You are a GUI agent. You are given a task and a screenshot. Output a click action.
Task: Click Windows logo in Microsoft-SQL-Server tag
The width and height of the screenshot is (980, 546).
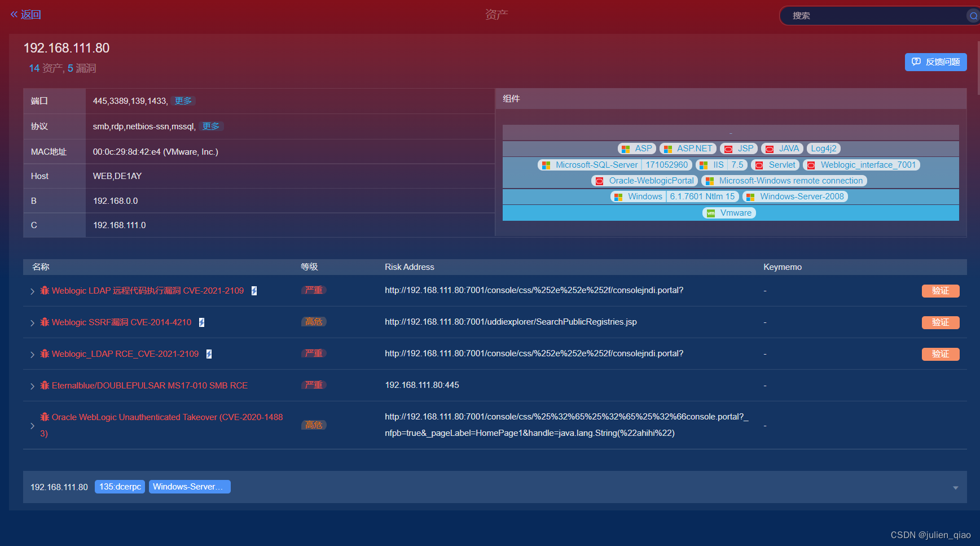point(546,165)
